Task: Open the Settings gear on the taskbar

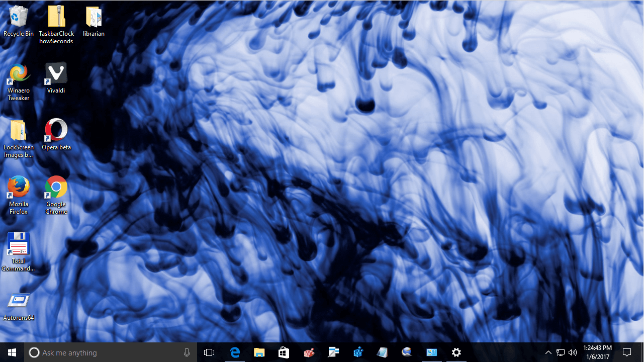Action: 456,352
